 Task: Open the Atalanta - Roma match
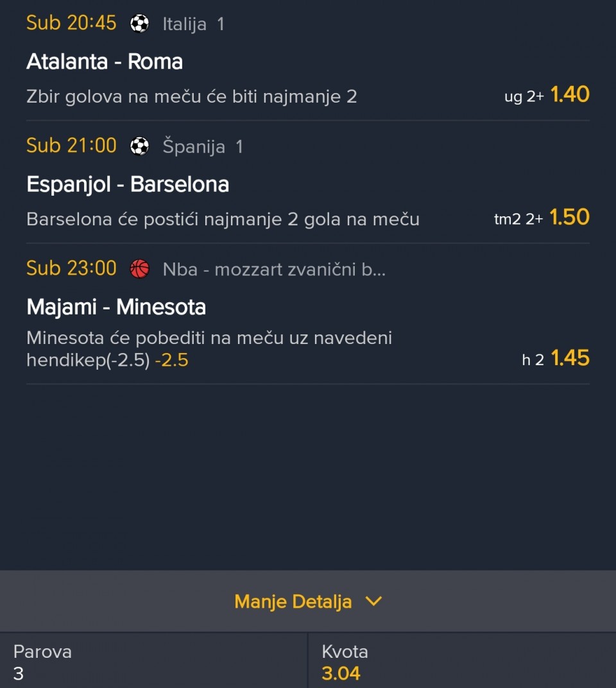(105, 62)
